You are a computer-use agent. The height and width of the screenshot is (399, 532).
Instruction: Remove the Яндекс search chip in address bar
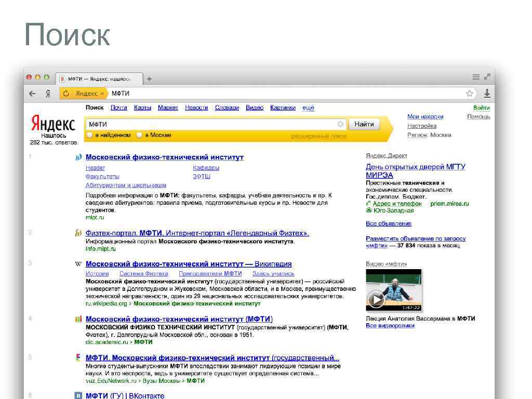pos(102,94)
